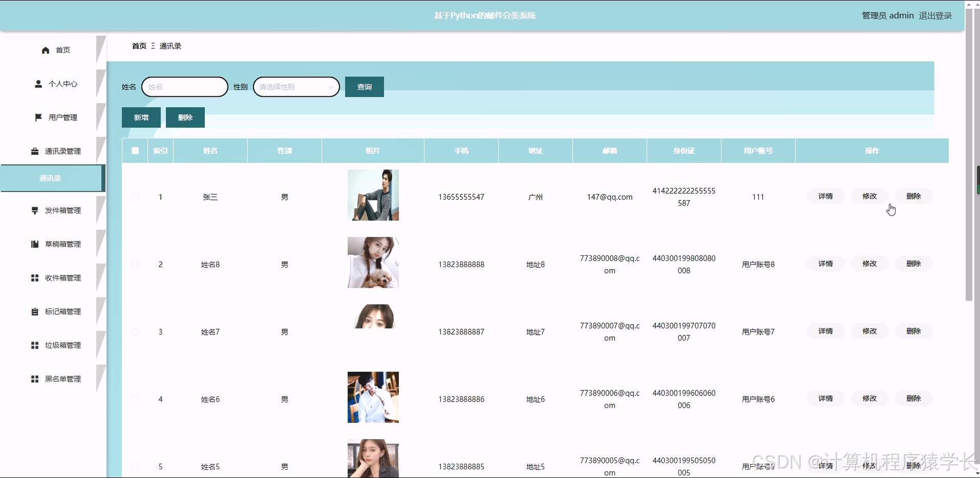Focus the 姓名 search input field
Viewport: 980px width, 478px height.
pos(185,87)
